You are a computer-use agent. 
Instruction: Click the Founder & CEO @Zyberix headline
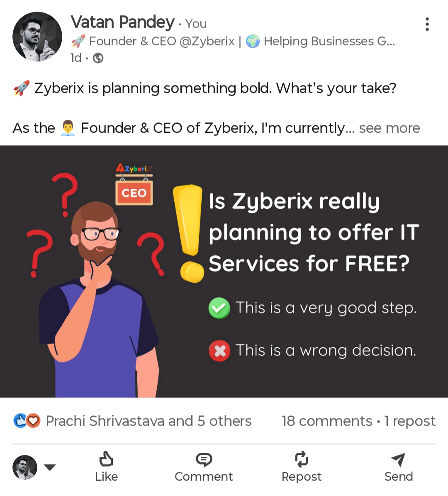tap(162, 41)
